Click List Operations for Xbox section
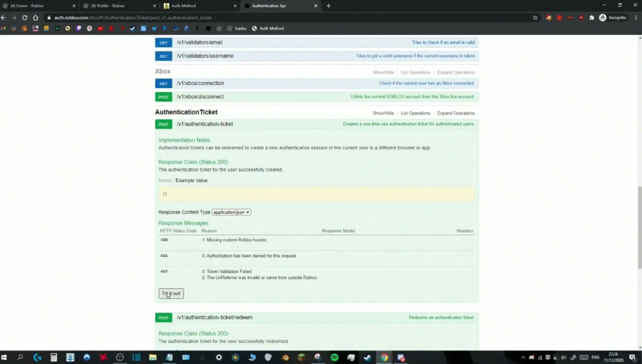 pos(415,72)
